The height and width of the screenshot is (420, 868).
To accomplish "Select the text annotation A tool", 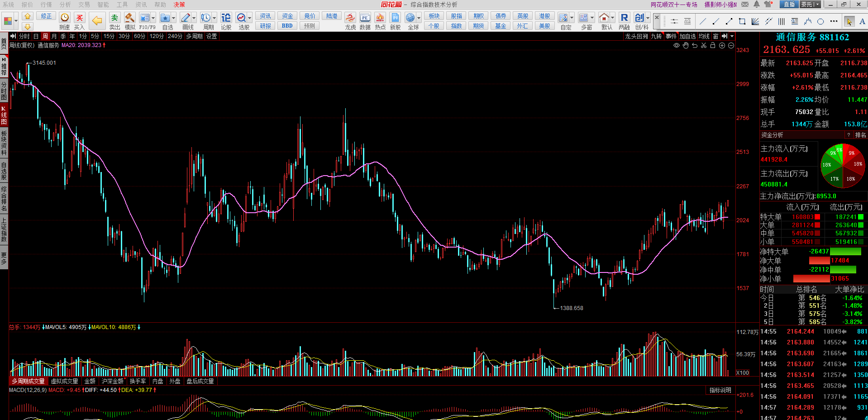I will pyautogui.click(x=862, y=21).
